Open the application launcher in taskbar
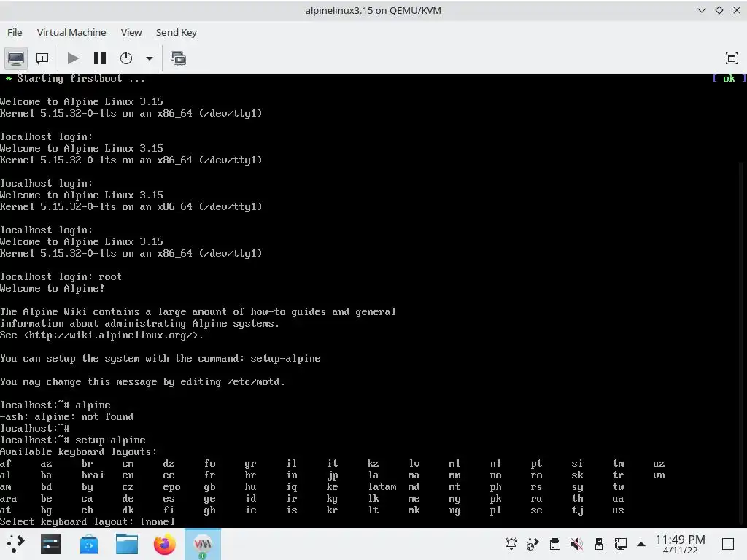This screenshot has height=560, width=747. point(16,544)
